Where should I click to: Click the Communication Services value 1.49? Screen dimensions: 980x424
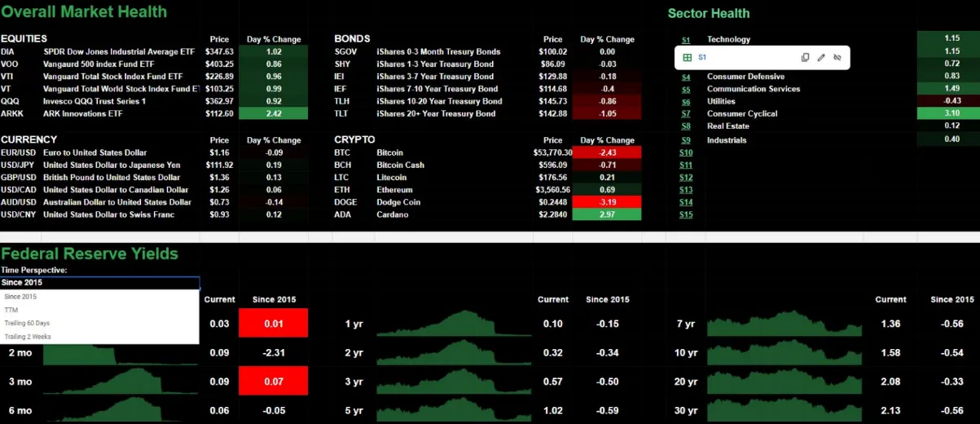[951, 90]
